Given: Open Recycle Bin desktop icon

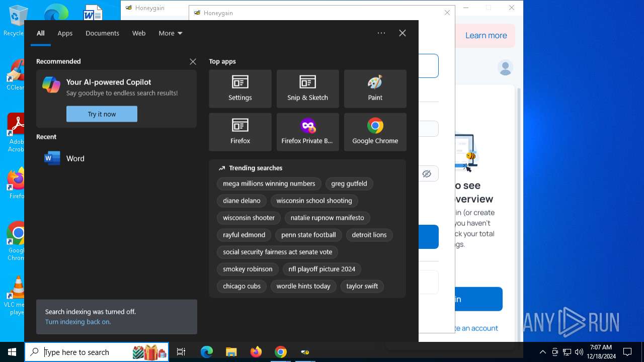Looking at the screenshot, I should click(15, 21).
